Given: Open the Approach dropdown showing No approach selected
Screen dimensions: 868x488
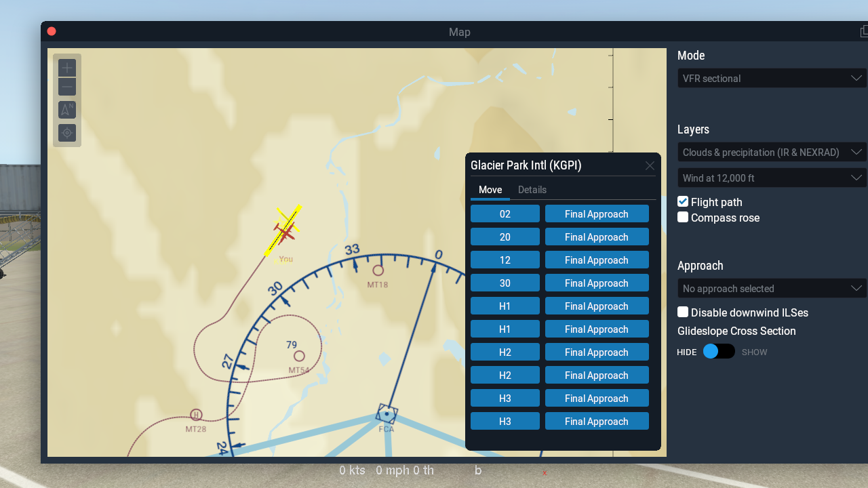Looking at the screenshot, I should [x=772, y=288].
